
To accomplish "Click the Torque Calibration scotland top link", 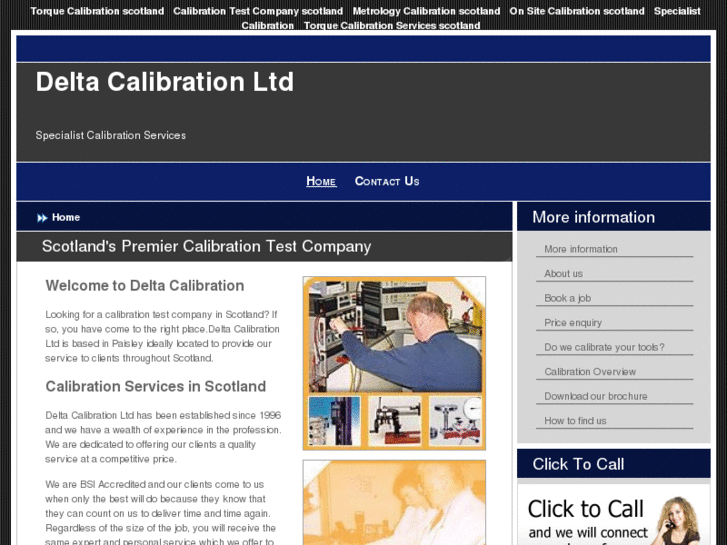I will (x=97, y=11).
